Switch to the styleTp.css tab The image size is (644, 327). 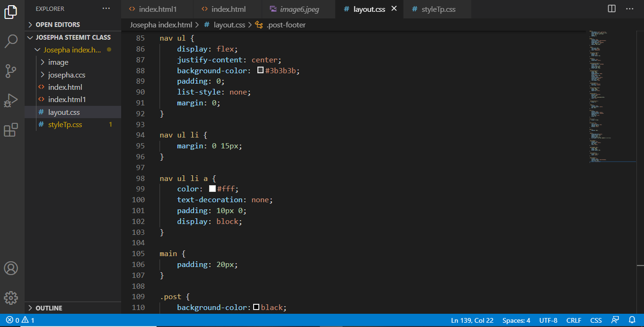click(x=438, y=9)
